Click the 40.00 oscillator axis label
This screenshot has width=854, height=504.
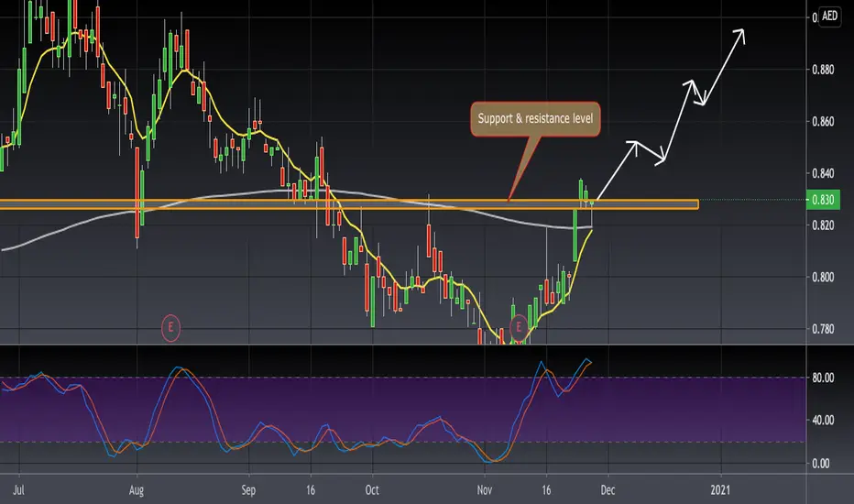tap(823, 420)
